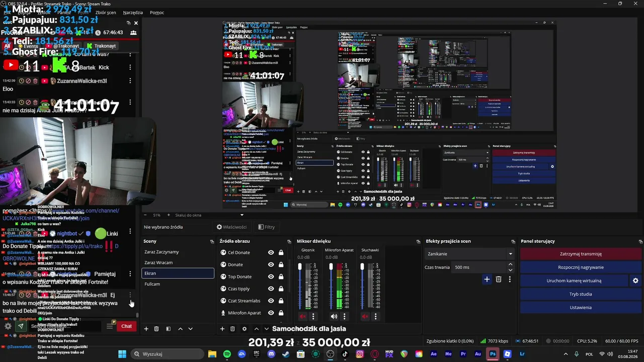Viewport: 644px width, 362px height.
Task: Open the Skaluj do okna scaling dropdown
Action: click(x=209, y=215)
